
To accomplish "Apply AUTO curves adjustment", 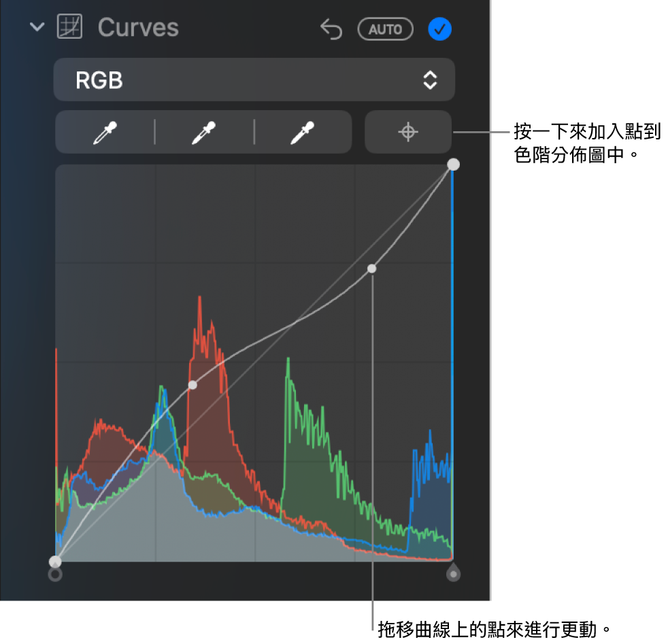I will click(x=385, y=29).
